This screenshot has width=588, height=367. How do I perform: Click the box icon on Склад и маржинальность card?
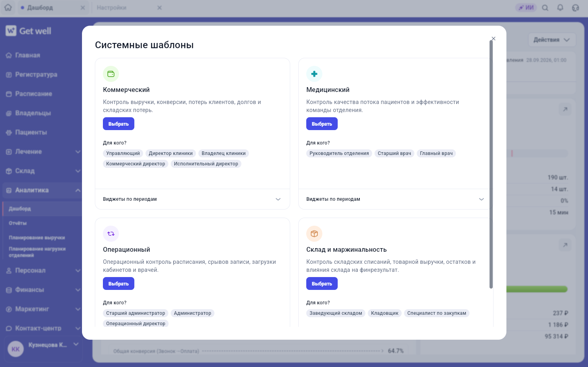click(314, 234)
